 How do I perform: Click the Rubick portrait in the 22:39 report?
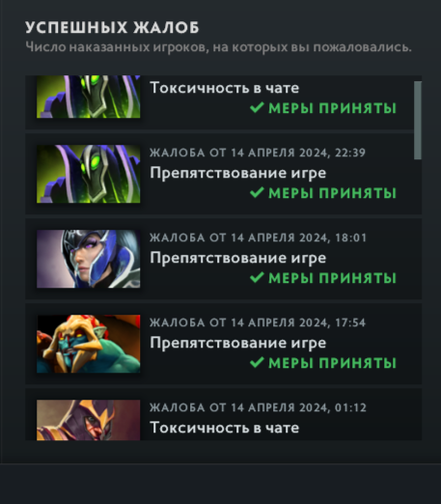pos(89,174)
